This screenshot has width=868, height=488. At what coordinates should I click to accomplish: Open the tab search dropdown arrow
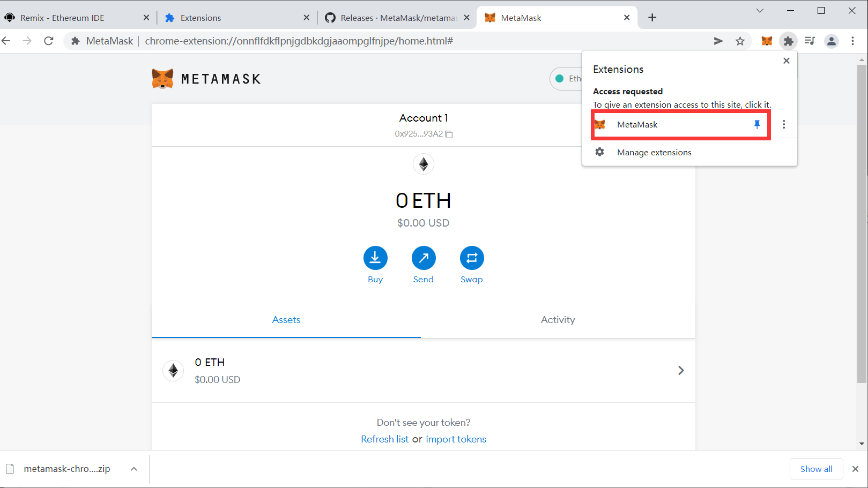point(760,11)
